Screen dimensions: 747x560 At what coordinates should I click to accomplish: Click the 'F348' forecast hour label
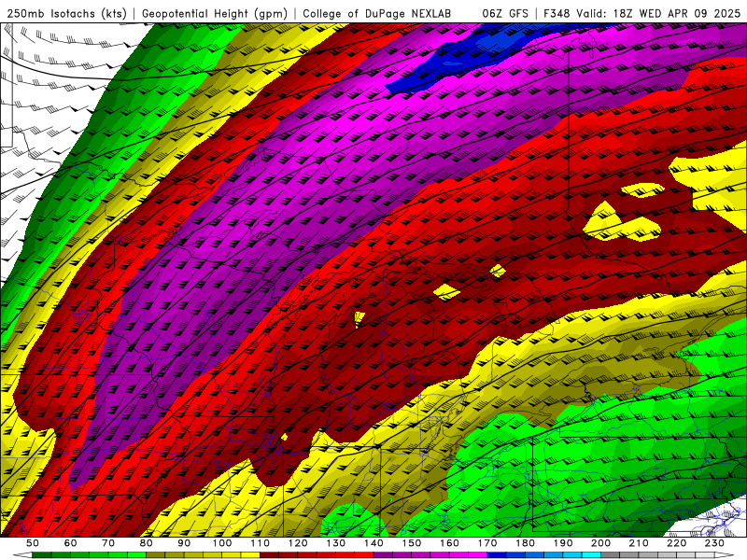[557, 14]
